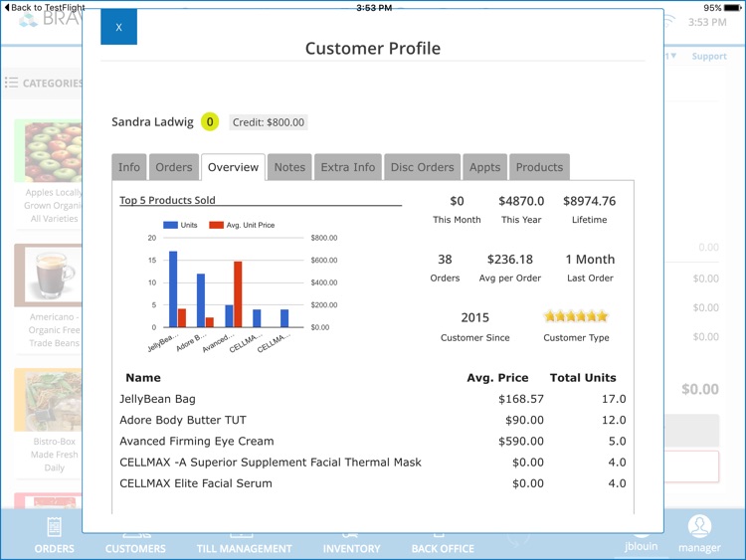Select the Apples Locally Grown category thumbnail
Viewport: 746px width, 560px height.
pyautogui.click(x=48, y=151)
